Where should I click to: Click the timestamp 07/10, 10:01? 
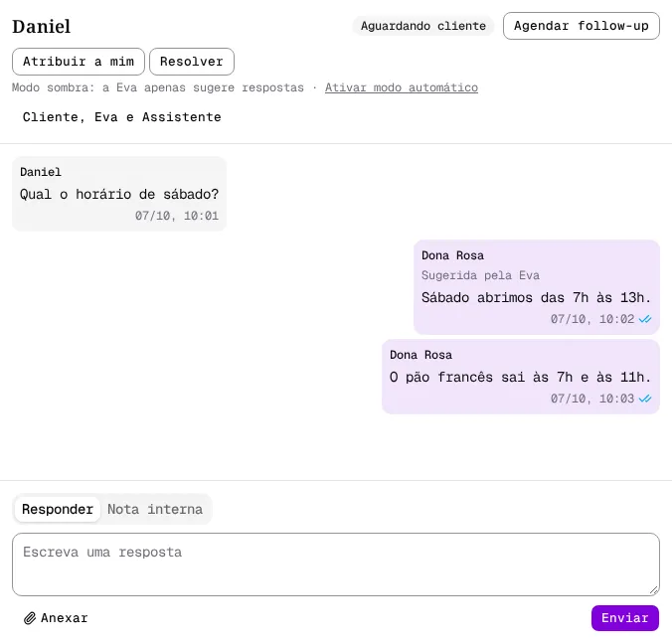[177, 216]
